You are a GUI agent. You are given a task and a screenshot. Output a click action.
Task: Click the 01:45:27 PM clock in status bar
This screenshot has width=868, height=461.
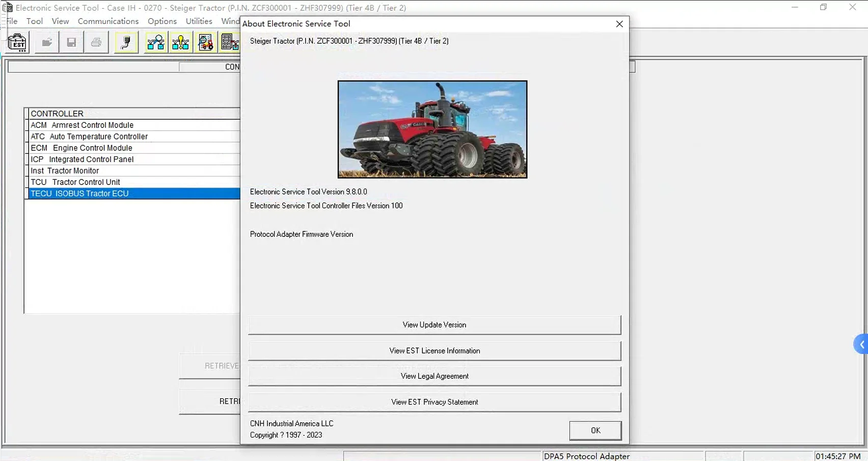click(x=838, y=456)
